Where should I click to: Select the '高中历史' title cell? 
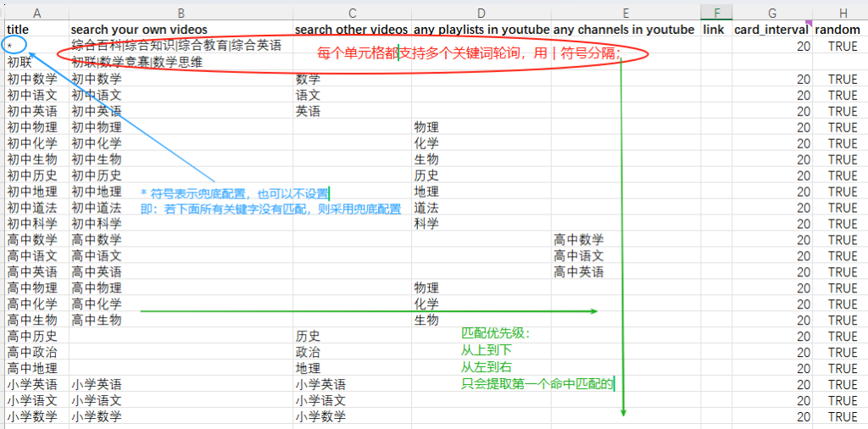coord(37,336)
